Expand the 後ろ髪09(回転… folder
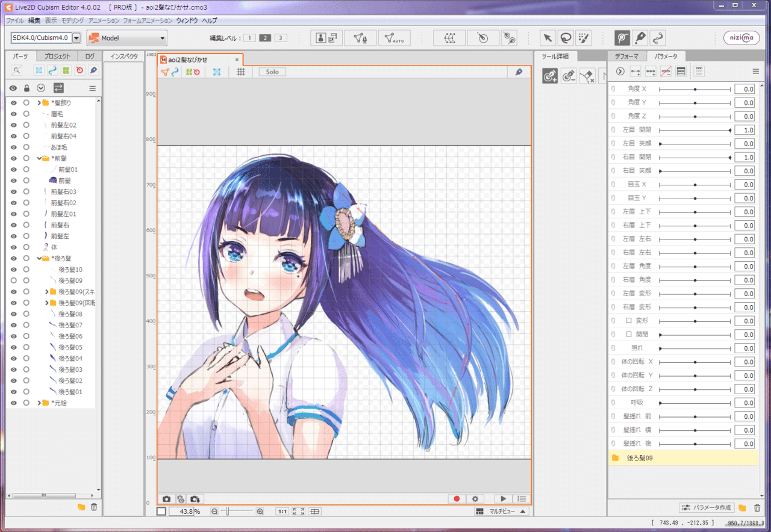Screen dimensions: 771x532 46,303
